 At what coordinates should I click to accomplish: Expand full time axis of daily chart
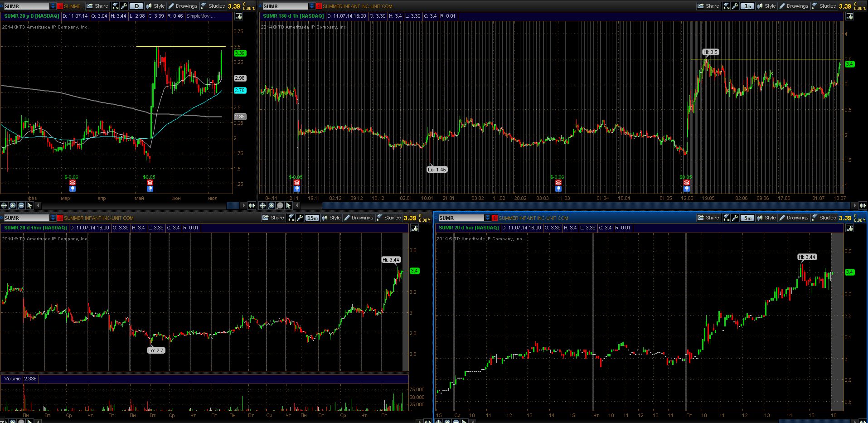[252, 205]
